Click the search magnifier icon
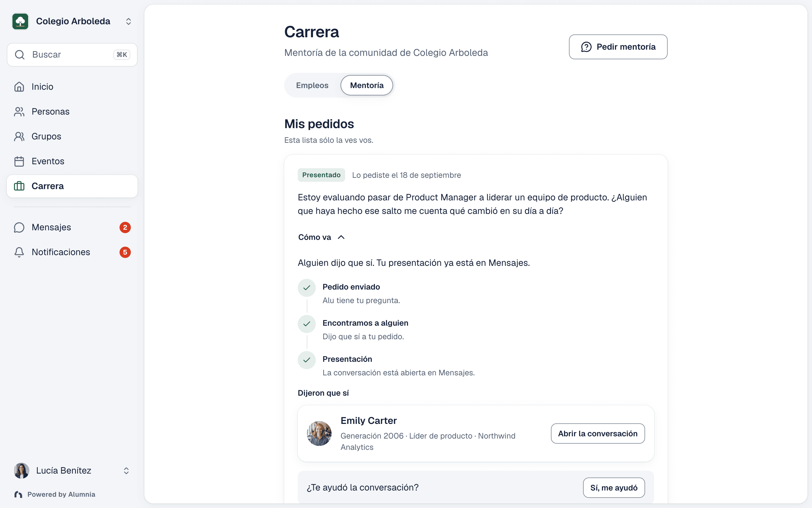Viewport: 812px width, 508px height. 20,55
